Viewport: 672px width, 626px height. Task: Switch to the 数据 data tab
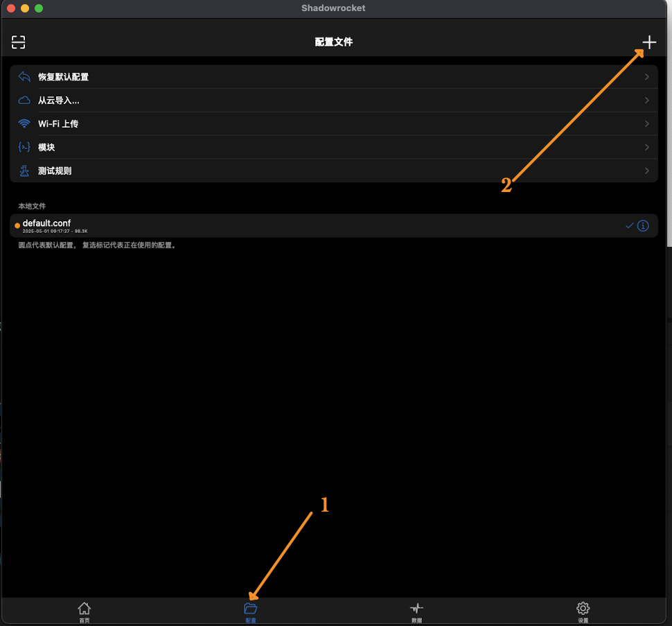coord(416,612)
